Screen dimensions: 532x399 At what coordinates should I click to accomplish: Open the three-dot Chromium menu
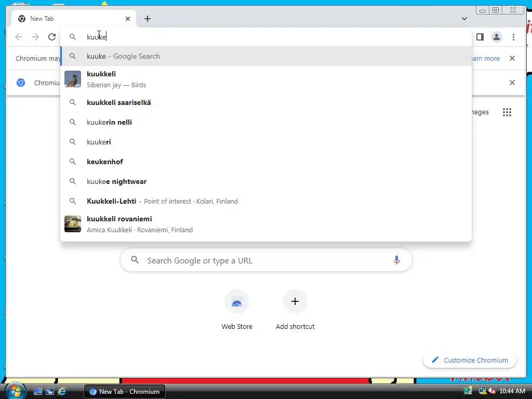pos(513,37)
